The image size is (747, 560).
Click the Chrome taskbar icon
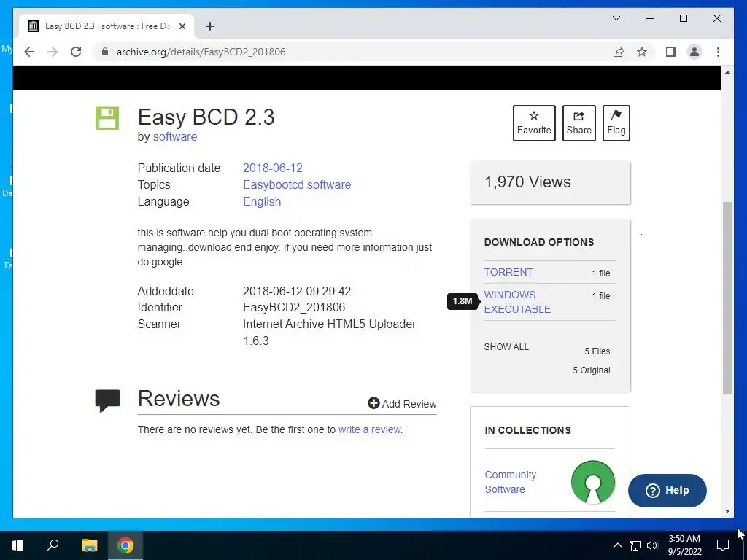click(125, 545)
